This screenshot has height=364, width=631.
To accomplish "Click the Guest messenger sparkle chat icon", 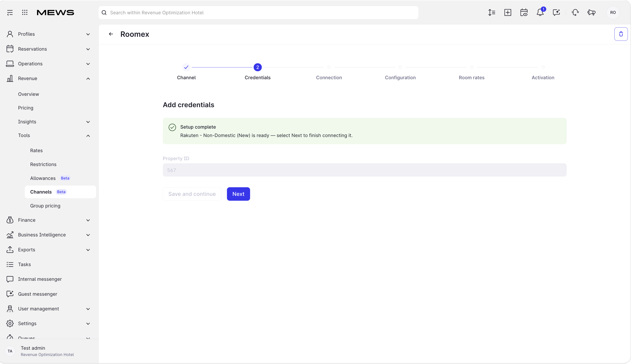I will 10,294.
